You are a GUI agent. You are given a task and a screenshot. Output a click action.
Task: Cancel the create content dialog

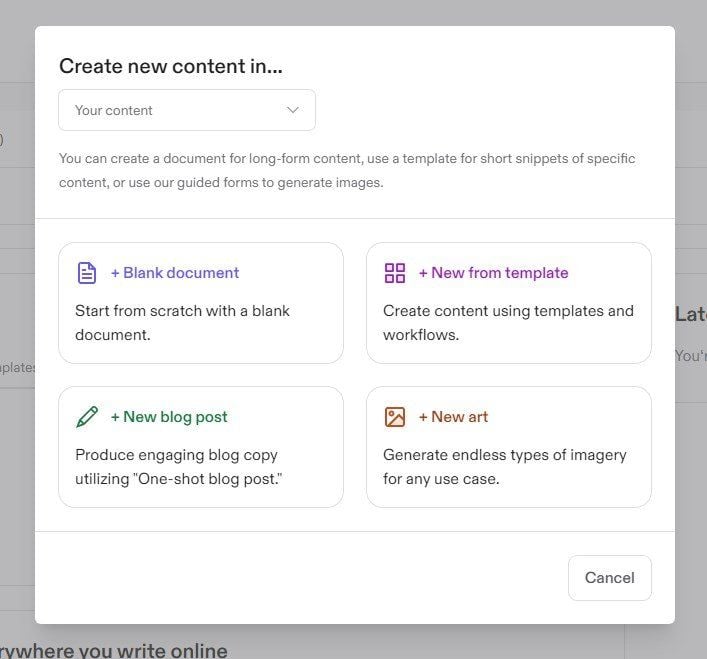610,578
